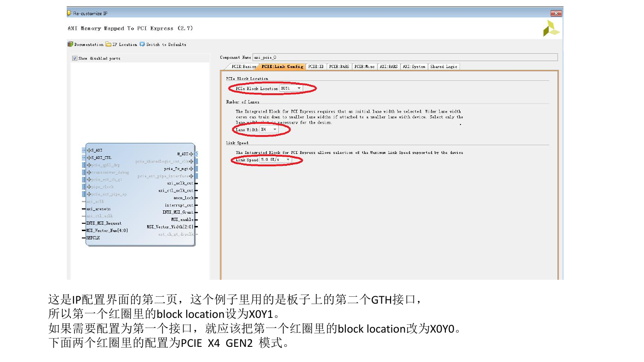Open the Documentation book icon
This screenshot has height=362, width=644.
coord(70,44)
